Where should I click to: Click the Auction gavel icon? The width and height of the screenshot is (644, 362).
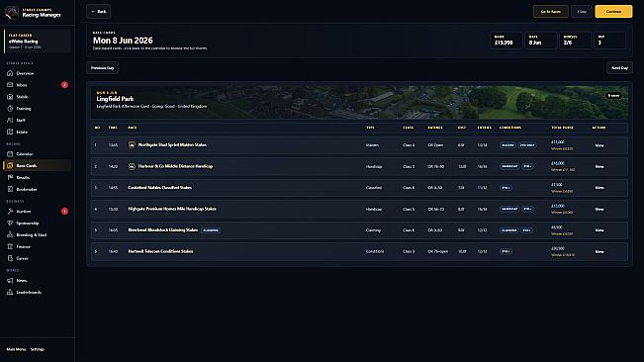click(x=10, y=212)
